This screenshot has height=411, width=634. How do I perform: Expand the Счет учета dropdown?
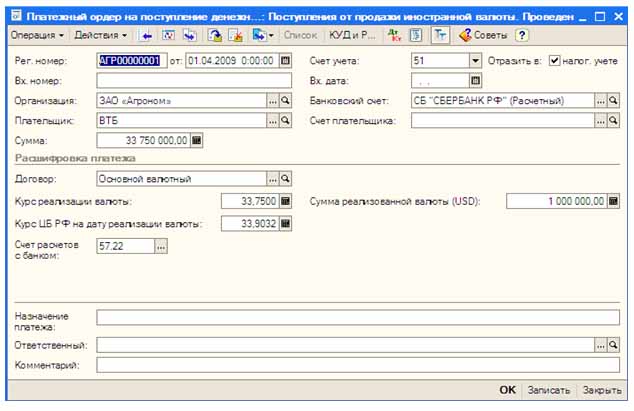click(x=475, y=60)
